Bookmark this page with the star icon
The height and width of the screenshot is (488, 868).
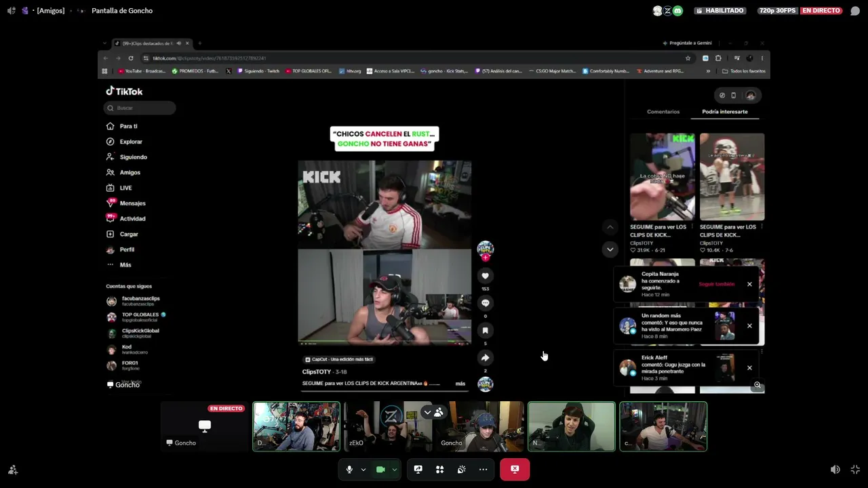[x=688, y=58]
